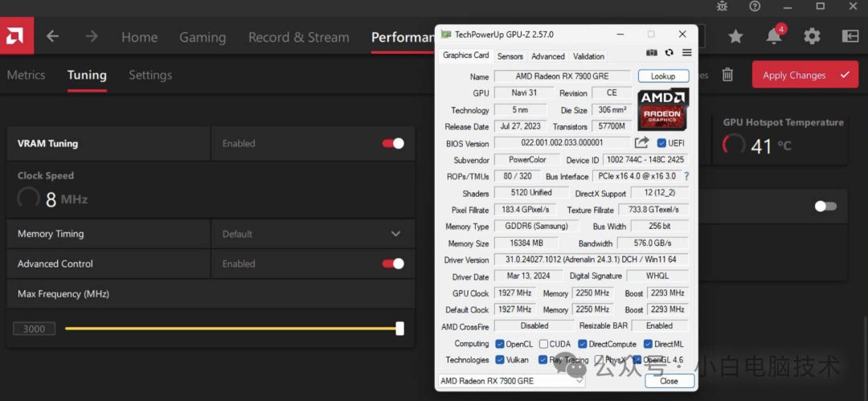Click Max Frequency value field 3000

34,329
